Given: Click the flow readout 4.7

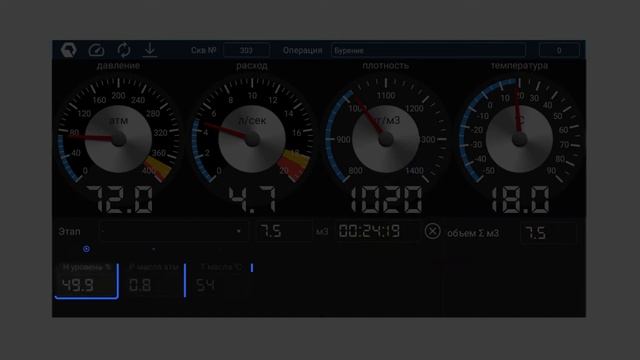Looking at the screenshot, I should tap(252, 200).
